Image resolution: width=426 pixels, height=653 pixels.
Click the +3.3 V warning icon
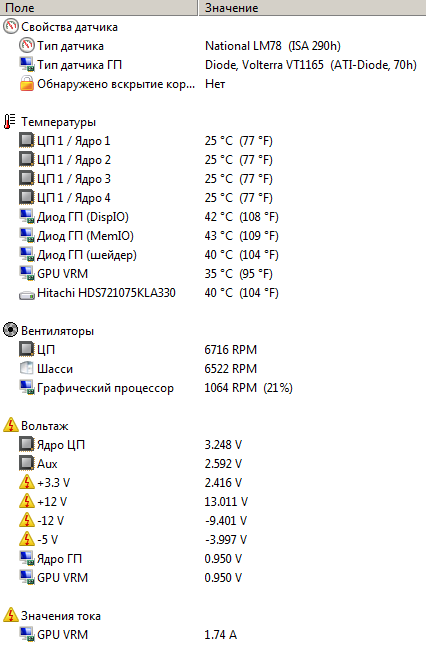pyautogui.click(x=27, y=482)
